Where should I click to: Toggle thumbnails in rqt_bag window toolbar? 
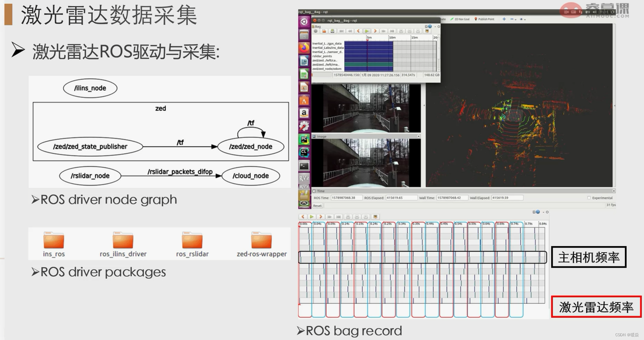[427, 31]
